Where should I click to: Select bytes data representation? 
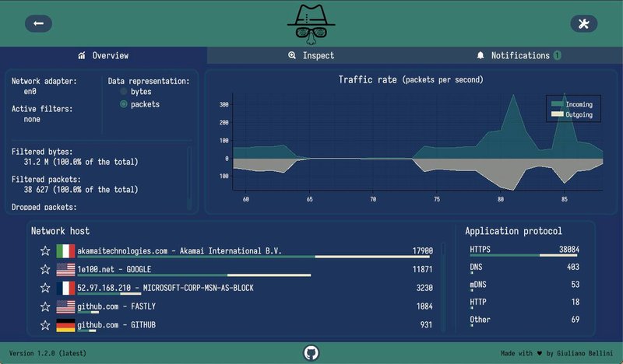click(124, 92)
